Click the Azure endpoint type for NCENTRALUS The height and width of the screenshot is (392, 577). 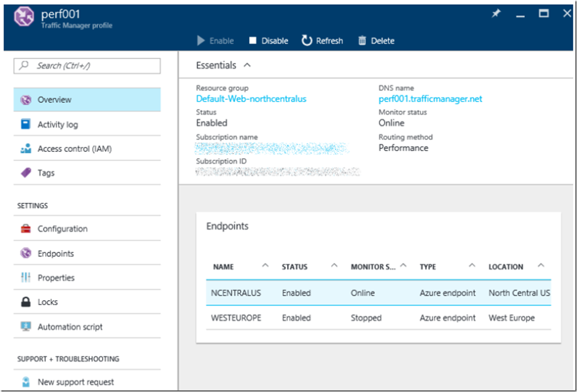[447, 293]
